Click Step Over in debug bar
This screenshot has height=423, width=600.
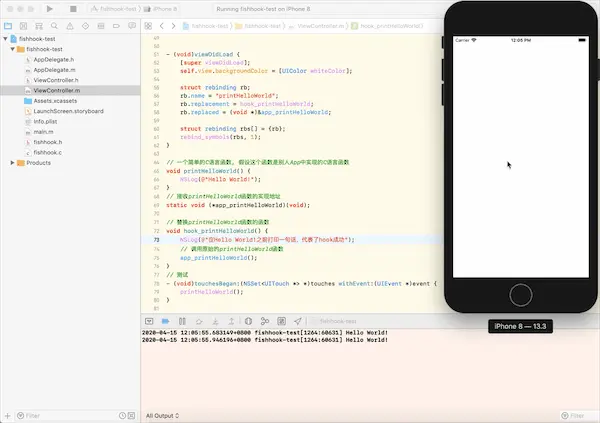click(199, 321)
